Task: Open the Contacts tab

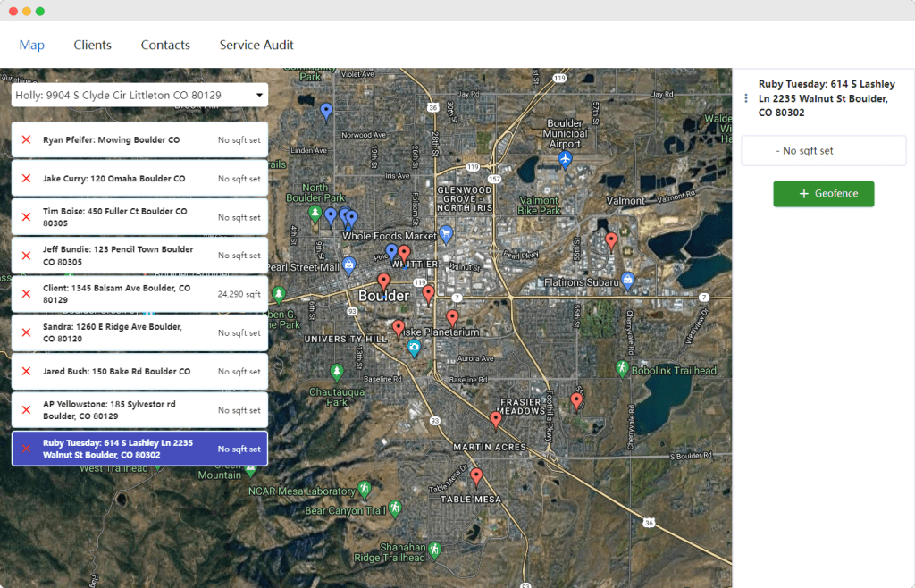Action: (165, 45)
